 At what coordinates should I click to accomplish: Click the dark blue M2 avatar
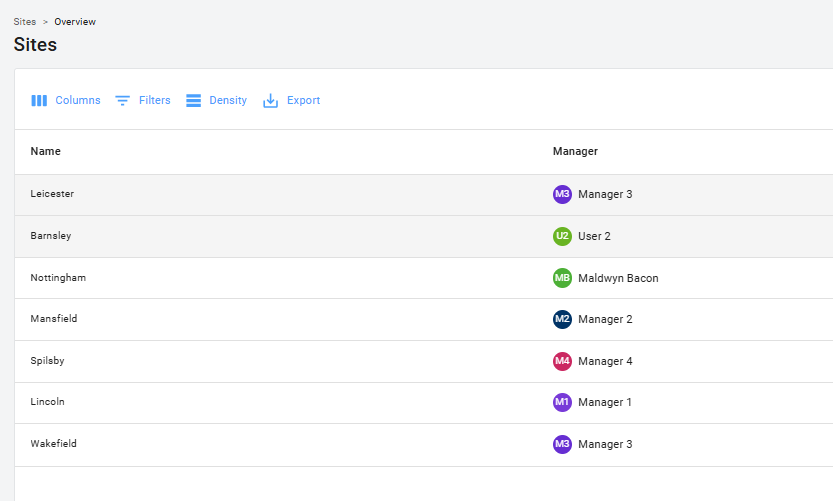562,319
